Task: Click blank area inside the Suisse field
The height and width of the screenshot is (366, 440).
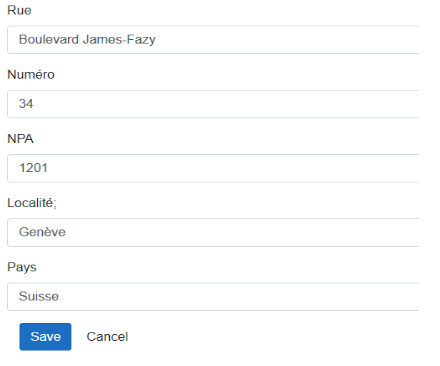Action: tap(233, 296)
